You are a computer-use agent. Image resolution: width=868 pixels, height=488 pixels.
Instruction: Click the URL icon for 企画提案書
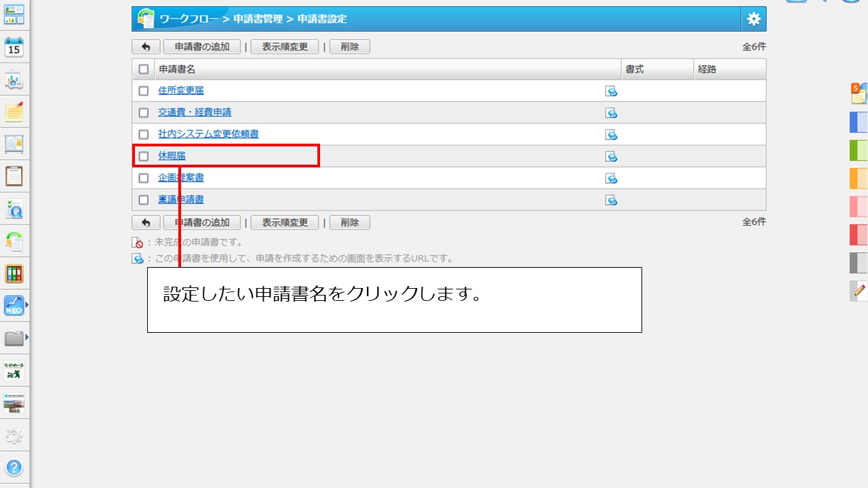click(x=612, y=178)
